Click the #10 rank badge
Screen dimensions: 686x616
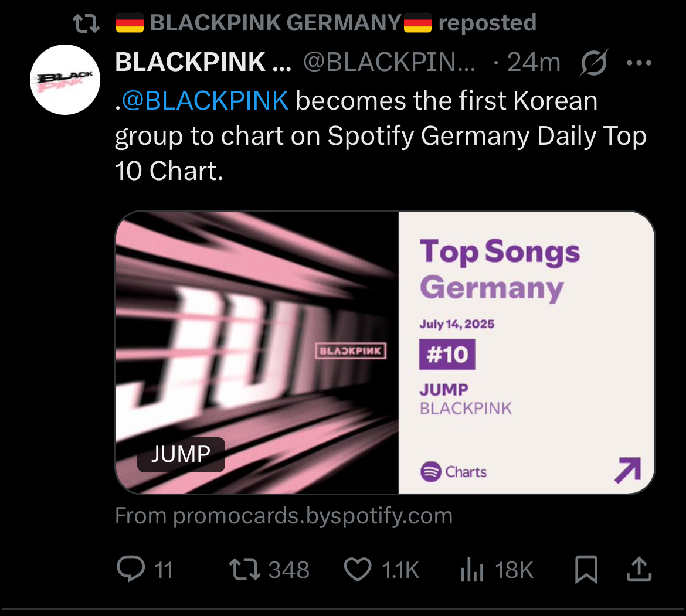[x=447, y=355]
